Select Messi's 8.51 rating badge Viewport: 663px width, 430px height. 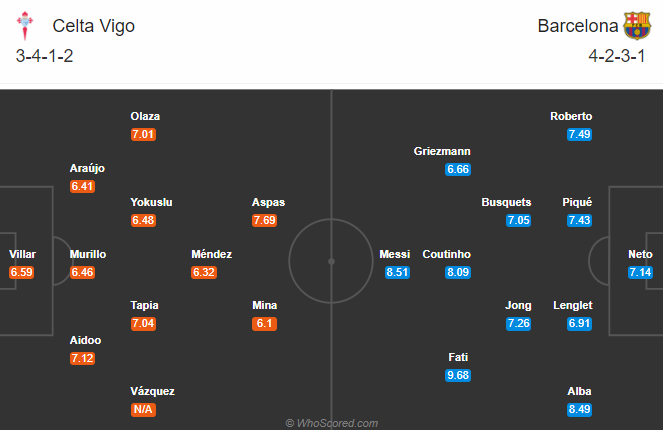pos(395,272)
